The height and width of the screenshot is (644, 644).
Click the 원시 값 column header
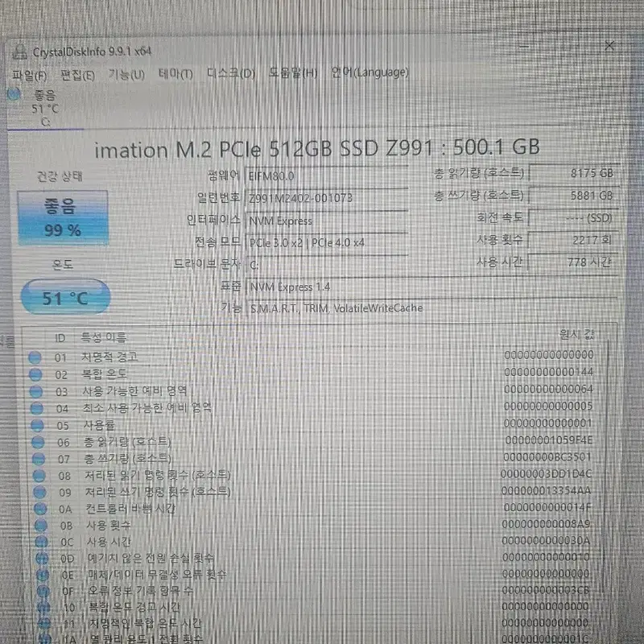click(x=576, y=335)
